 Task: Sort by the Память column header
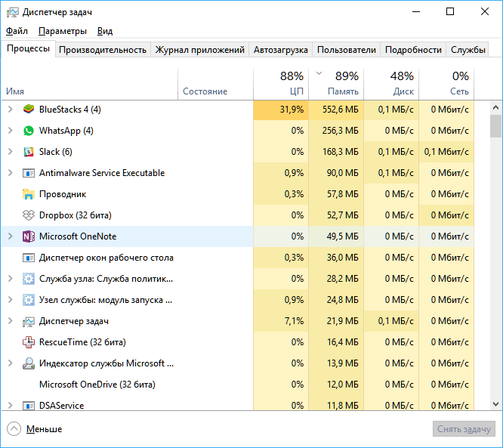(x=336, y=84)
